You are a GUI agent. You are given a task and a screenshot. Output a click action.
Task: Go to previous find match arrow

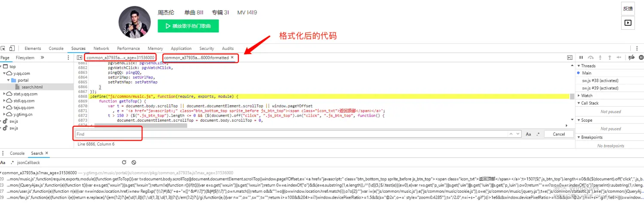coord(512,134)
